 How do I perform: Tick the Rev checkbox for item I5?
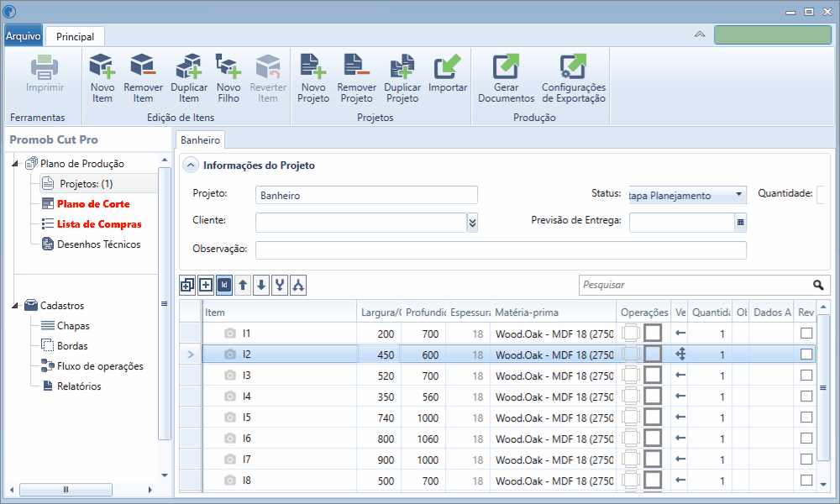(x=806, y=417)
